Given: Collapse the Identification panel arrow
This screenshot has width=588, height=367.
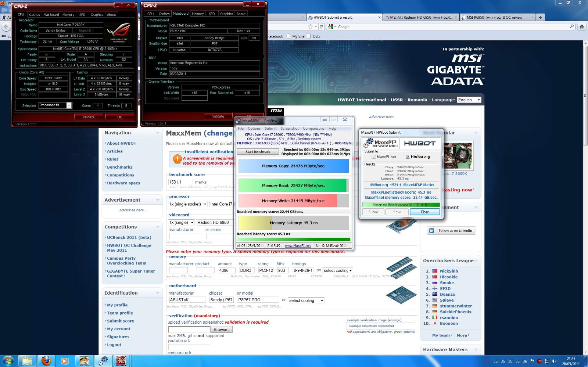Looking at the screenshot, I should tap(158, 293).
